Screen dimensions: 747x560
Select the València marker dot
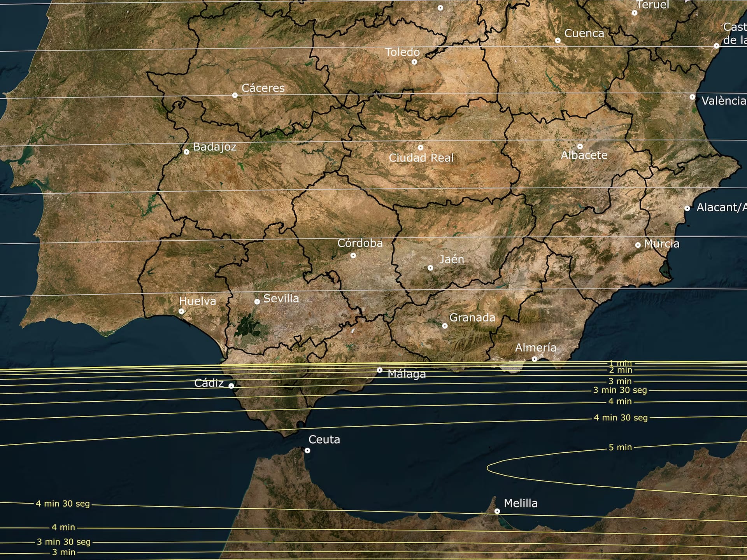tap(693, 97)
